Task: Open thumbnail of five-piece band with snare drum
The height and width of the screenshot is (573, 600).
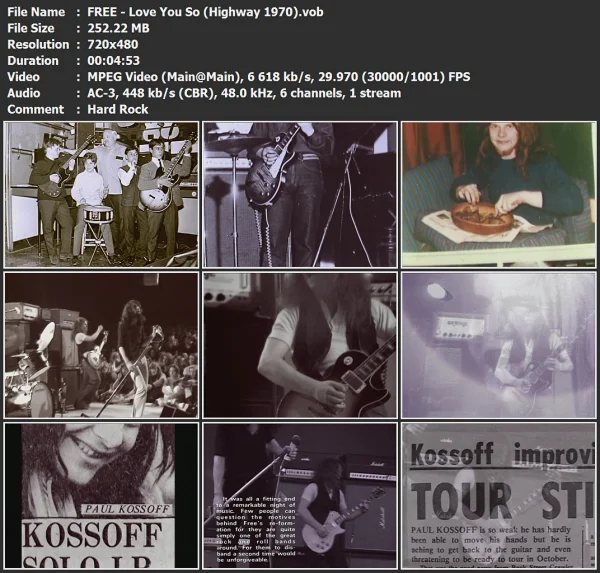Action: point(101,194)
